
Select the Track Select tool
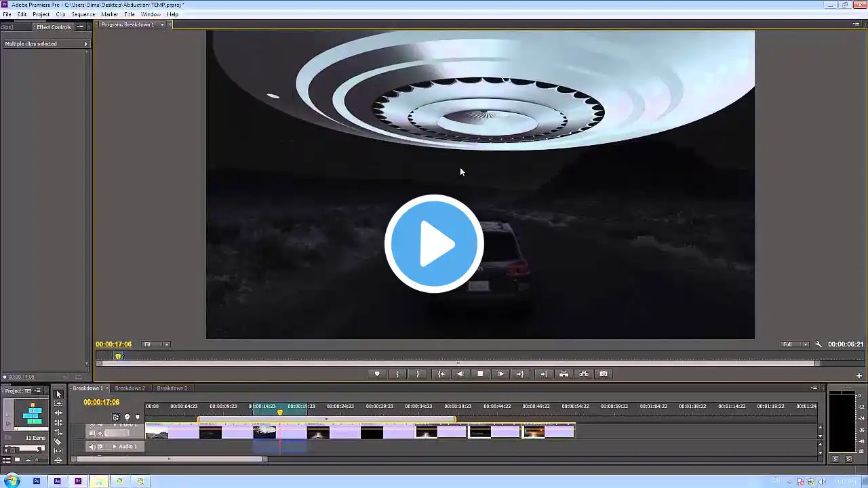pyautogui.click(x=58, y=403)
